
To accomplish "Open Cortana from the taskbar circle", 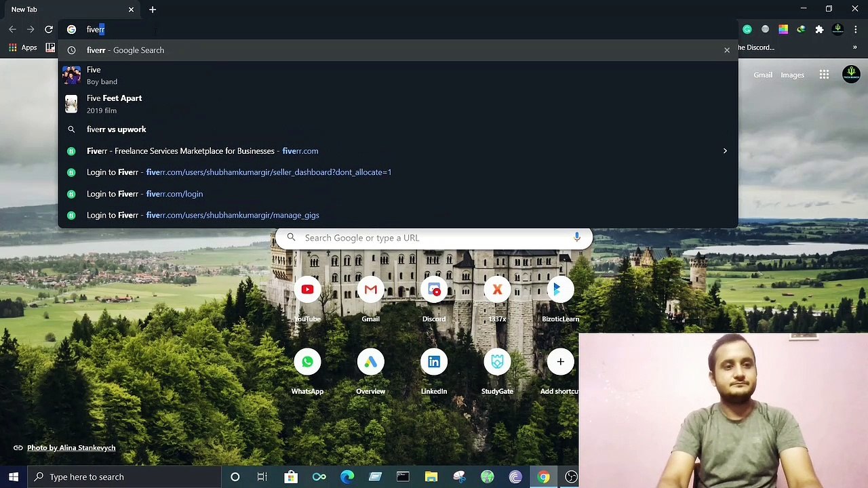I will tap(235, 477).
